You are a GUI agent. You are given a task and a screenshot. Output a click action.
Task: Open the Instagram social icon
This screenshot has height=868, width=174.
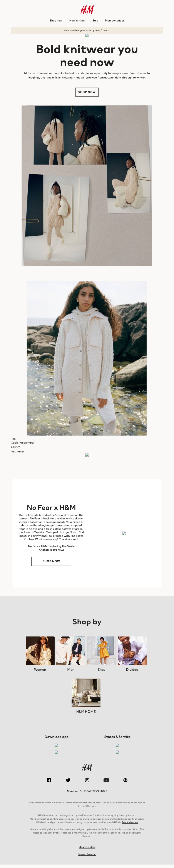(x=87, y=780)
